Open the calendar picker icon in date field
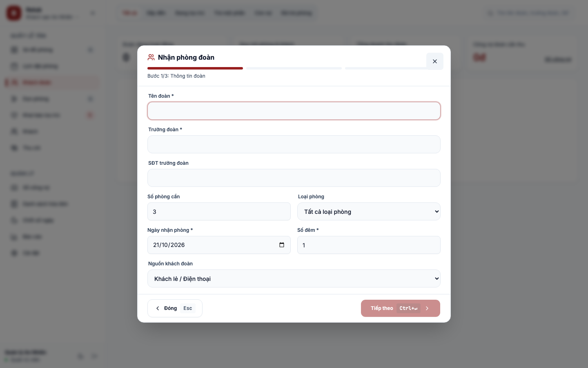This screenshot has width=588, height=368. (x=282, y=245)
